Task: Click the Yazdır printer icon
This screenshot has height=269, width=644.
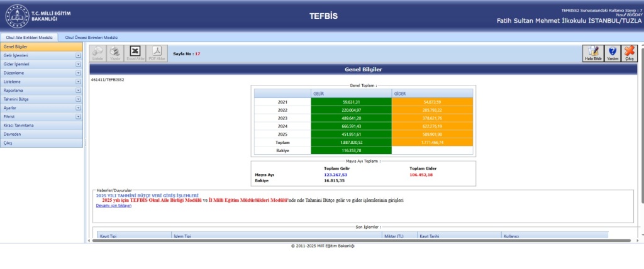Action: pyautogui.click(x=115, y=53)
